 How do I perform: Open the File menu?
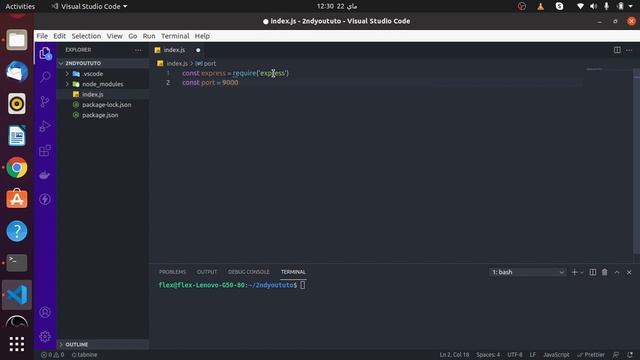[42, 36]
